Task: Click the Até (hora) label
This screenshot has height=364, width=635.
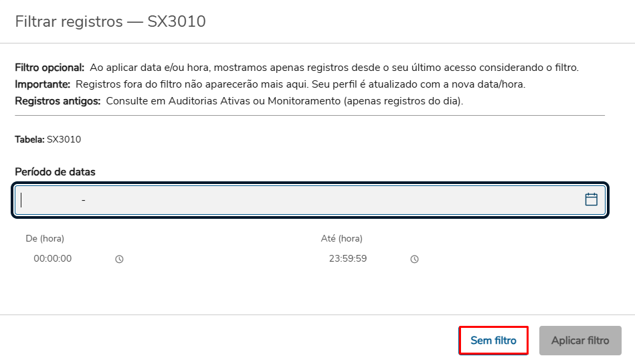Action: pos(341,238)
